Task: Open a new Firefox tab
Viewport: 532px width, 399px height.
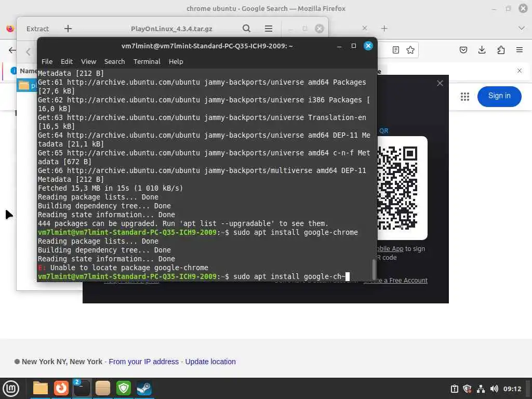Action: (384, 29)
